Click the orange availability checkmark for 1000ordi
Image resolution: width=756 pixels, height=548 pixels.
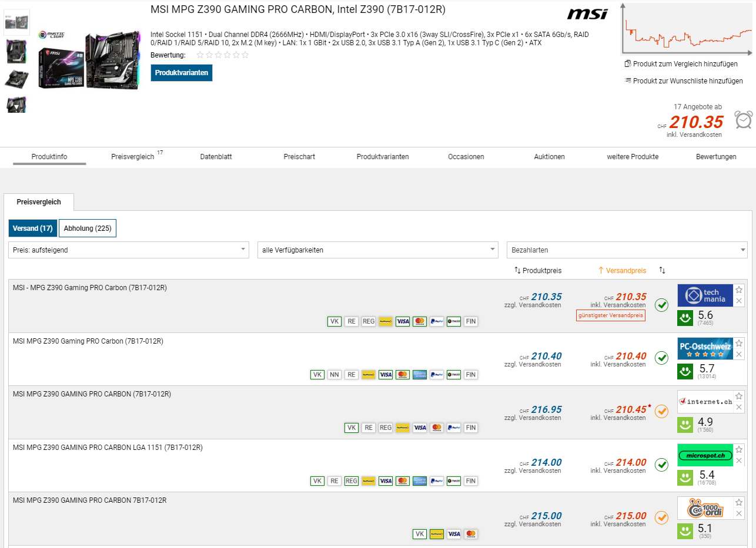pyautogui.click(x=661, y=517)
